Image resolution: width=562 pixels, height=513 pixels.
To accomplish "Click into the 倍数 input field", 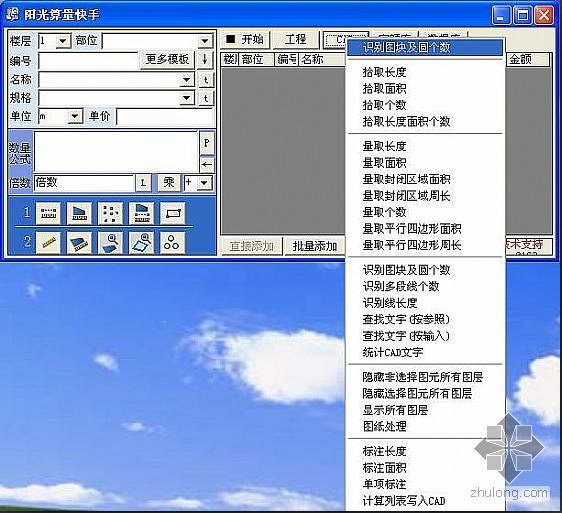I will pos(84,183).
